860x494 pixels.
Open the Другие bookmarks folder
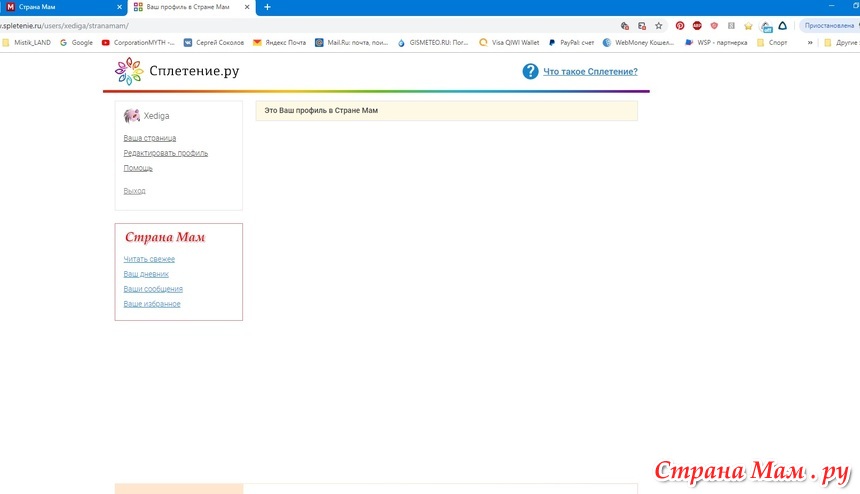tap(841, 42)
